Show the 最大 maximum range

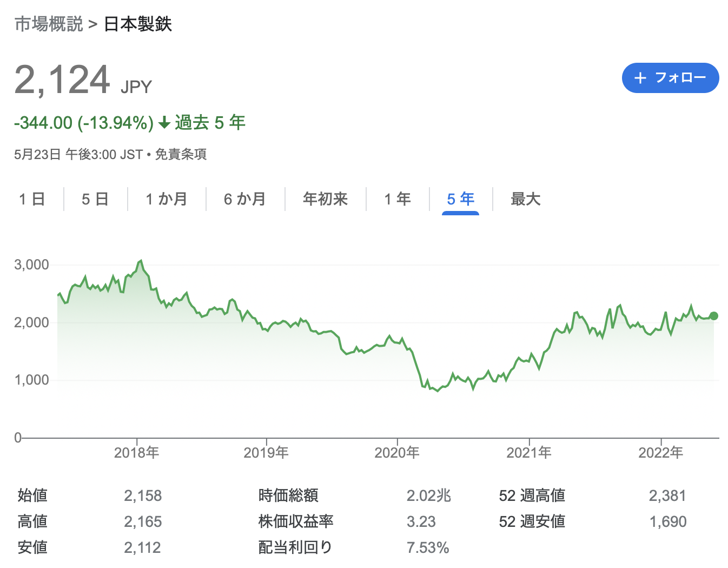pyautogui.click(x=526, y=199)
